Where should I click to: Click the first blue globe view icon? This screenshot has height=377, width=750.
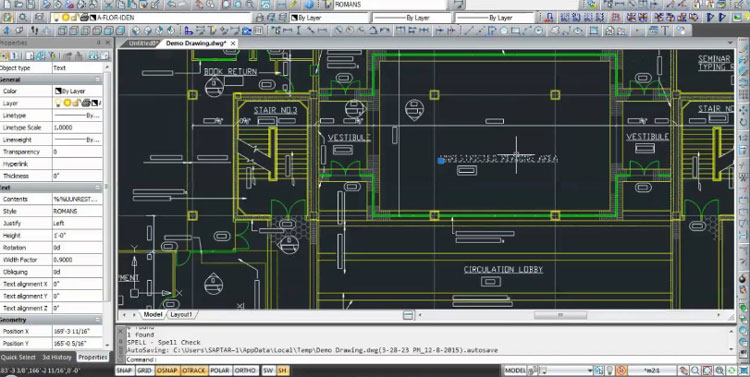tap(136, 30)
